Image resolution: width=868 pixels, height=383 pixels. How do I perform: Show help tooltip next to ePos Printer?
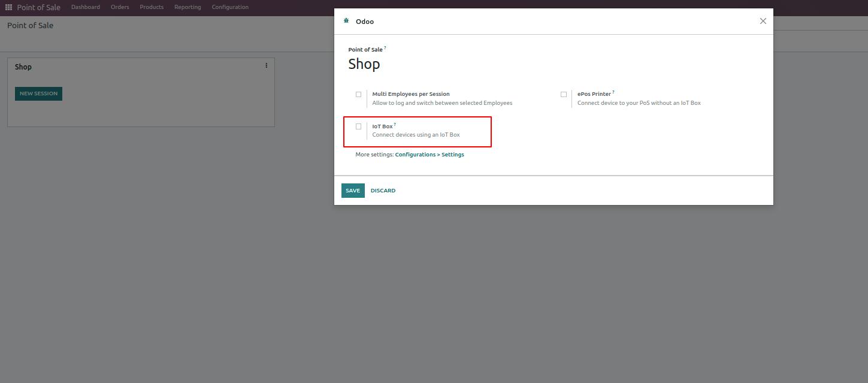pos(613,92)
